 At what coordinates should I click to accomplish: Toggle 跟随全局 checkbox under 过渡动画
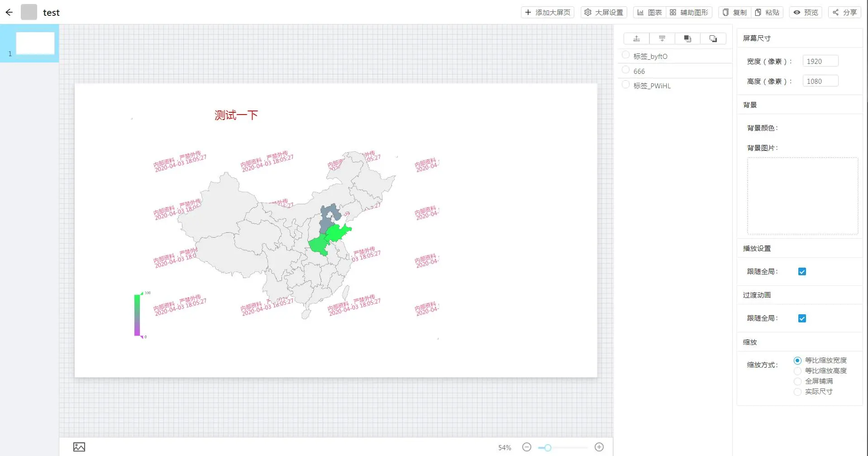coord(802,318)
